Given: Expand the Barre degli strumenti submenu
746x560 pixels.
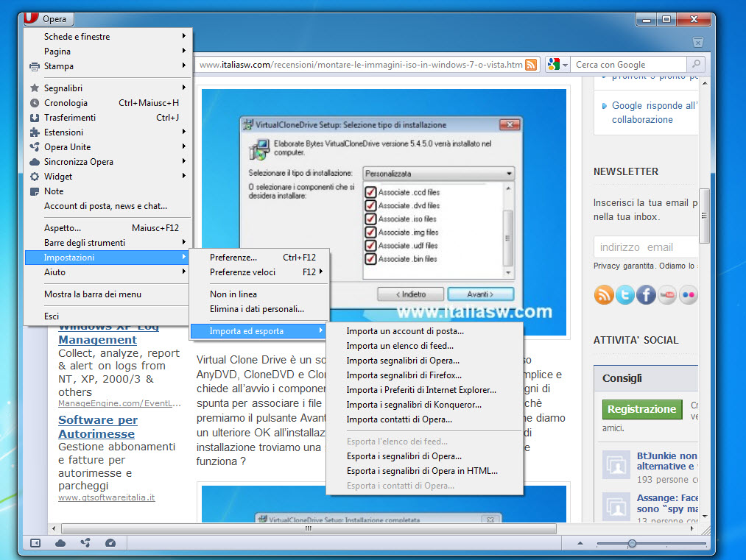Looking at the screenshot, I should (x=108, y=242).
